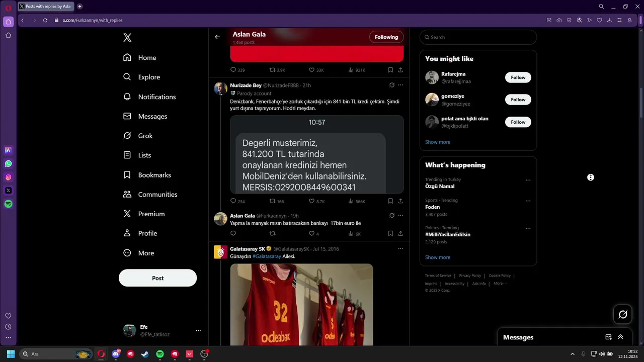Like the top post with 33K likes
This screenshot has width=644, height=362.
pos(316,70)
